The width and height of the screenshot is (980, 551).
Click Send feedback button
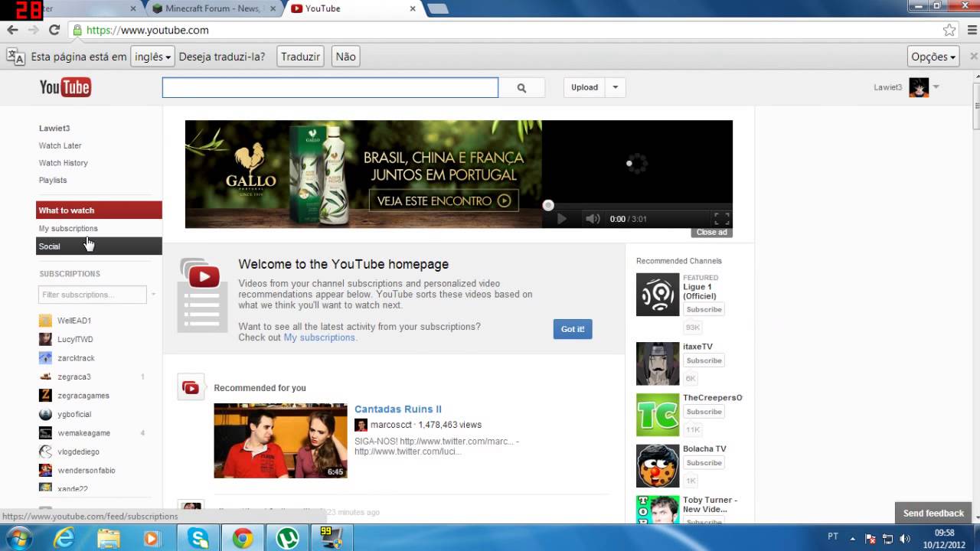pos(933,514)
